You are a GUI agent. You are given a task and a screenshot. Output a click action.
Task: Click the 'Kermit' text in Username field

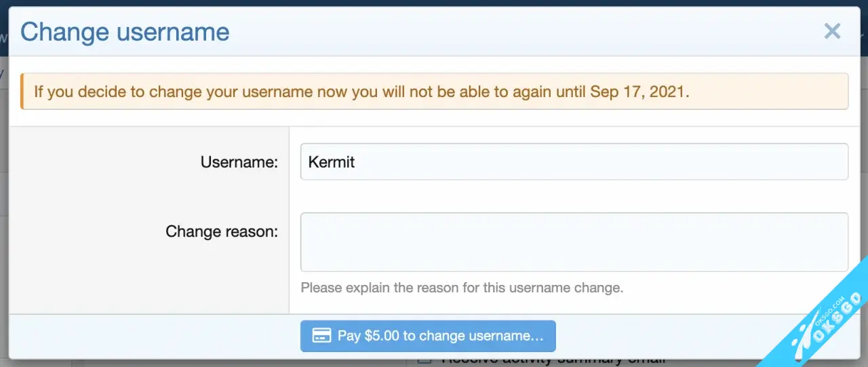click(332, 162)
